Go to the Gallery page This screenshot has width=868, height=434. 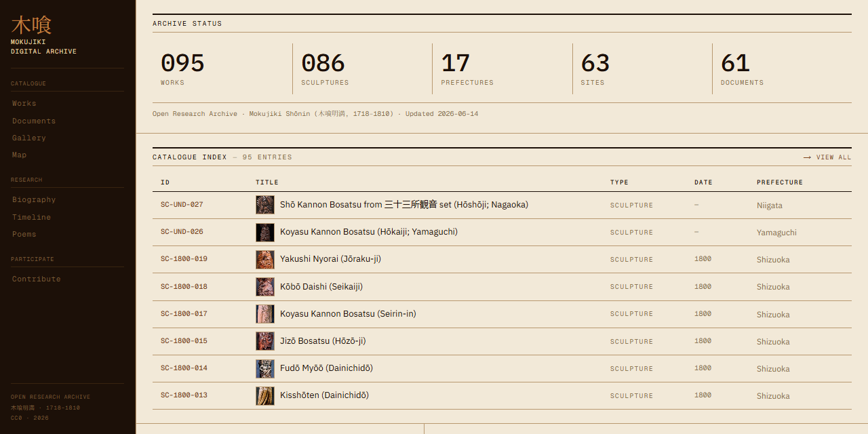(29, 138)
